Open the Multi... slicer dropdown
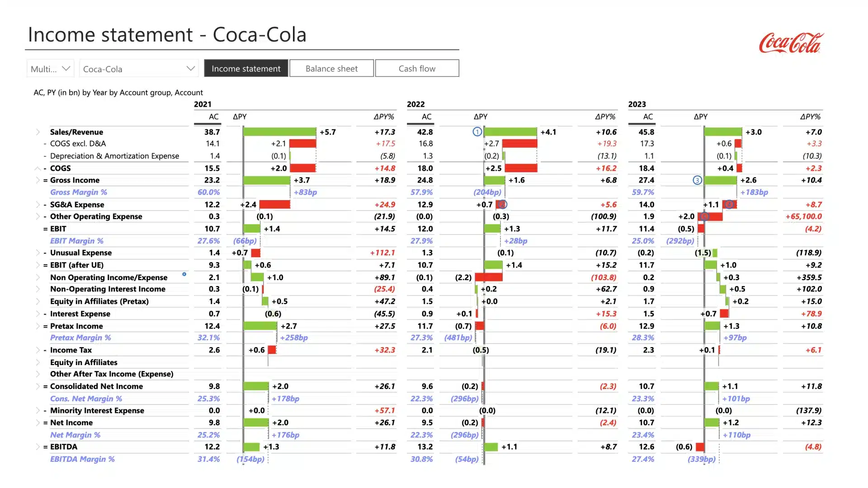Screen dimensions: 868x488 tap(66, 68)
